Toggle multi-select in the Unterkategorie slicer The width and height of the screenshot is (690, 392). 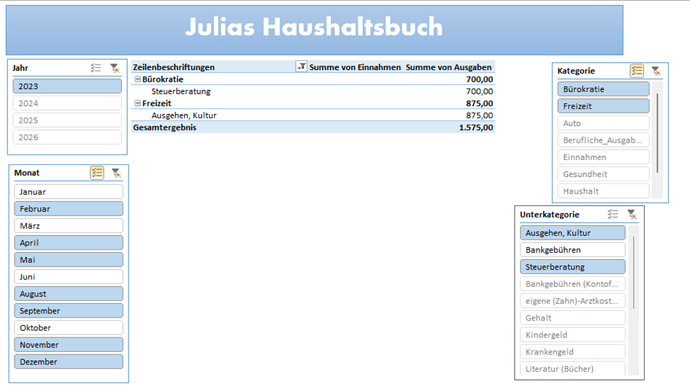coord(613,214)
